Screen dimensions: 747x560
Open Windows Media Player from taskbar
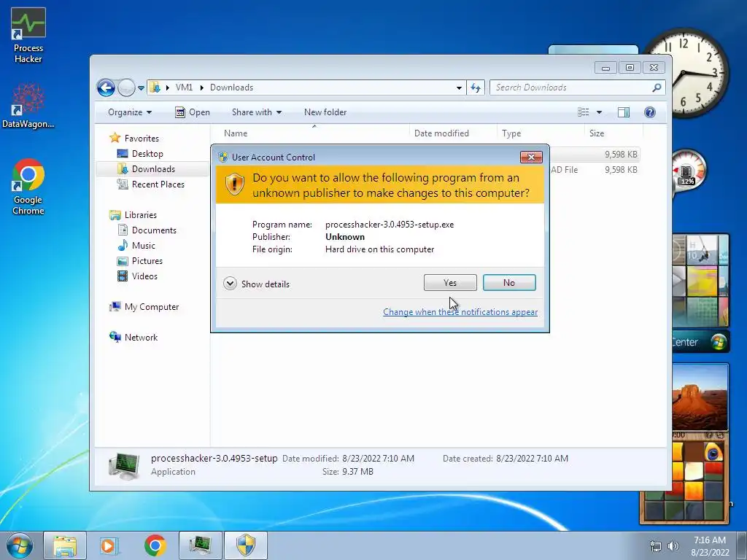click(x=109, y=545)
